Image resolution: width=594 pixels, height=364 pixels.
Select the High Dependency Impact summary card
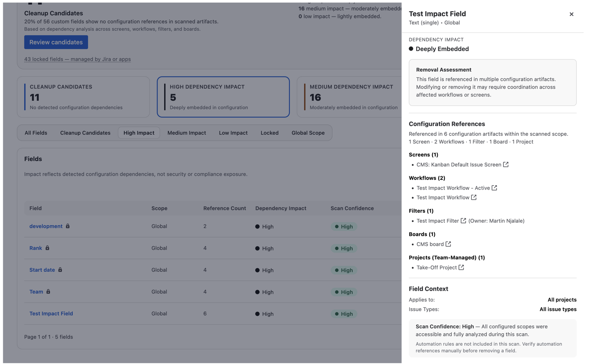223,97
